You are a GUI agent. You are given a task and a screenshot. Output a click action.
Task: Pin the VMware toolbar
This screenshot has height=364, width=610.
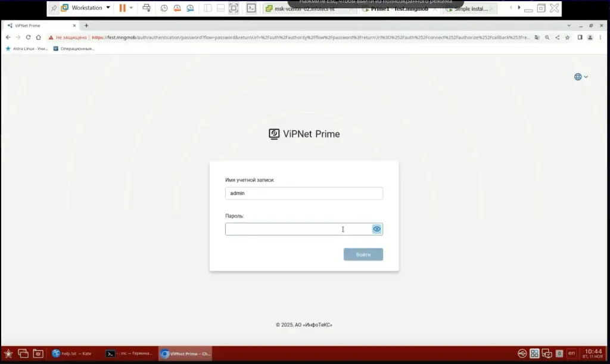pos(54,8)
